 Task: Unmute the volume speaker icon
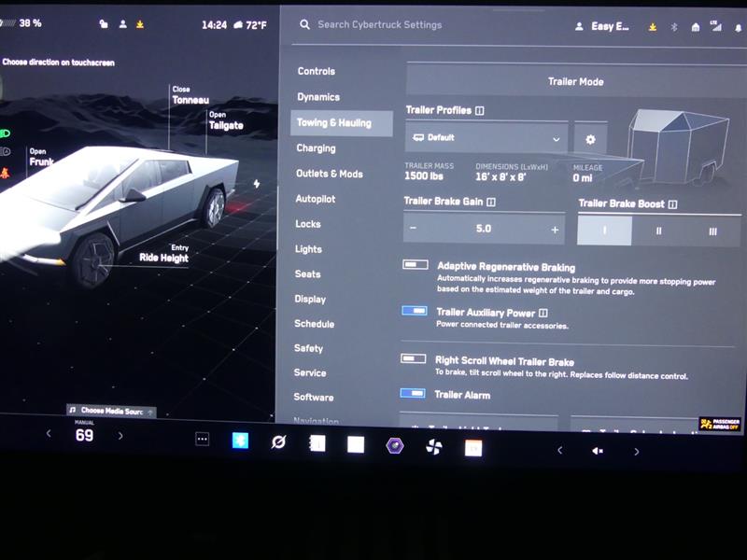(598, 451)
